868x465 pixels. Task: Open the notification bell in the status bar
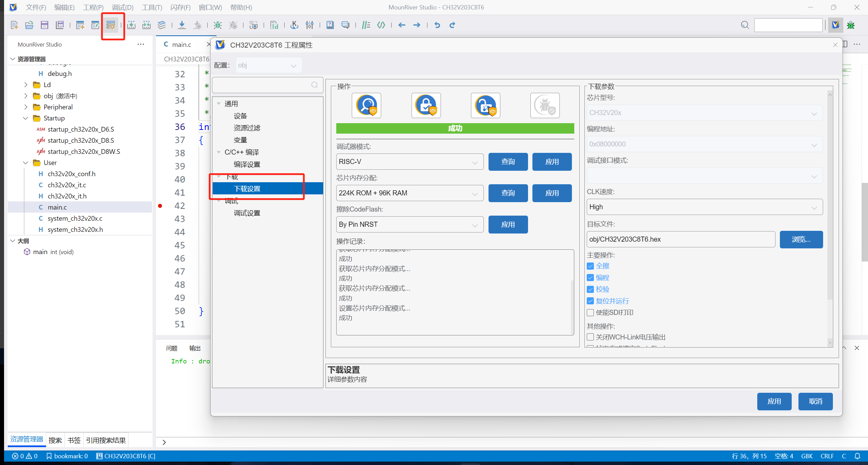click(x=857, y=456)
